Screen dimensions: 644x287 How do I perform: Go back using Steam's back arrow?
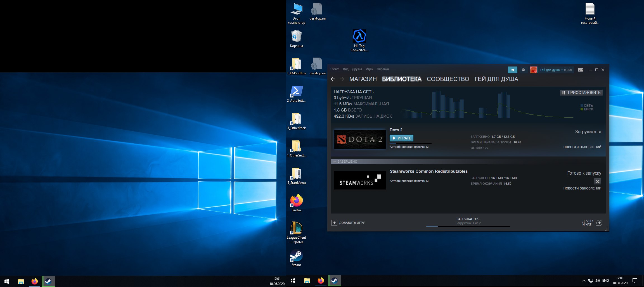coord(333,79)
